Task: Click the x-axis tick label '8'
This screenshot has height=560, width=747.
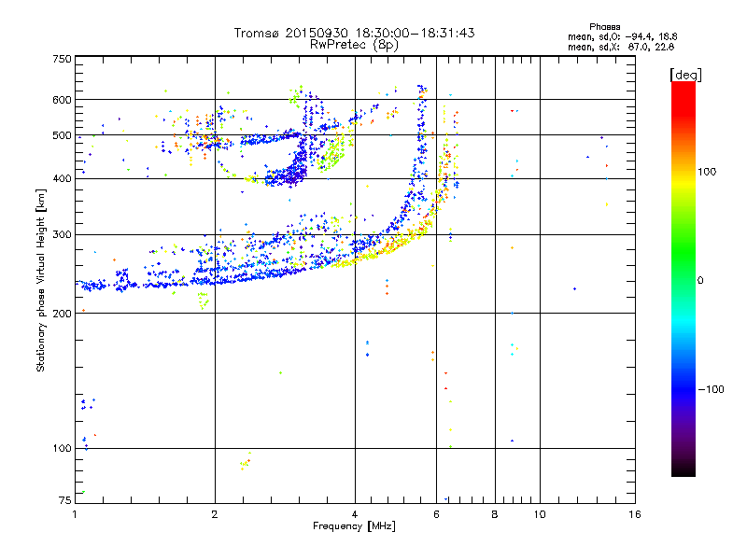Action: click(x=495, y=514)
